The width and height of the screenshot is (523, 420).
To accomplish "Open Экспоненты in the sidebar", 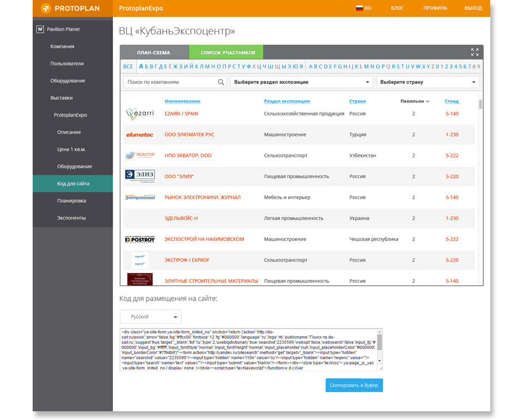I will pyautogui.click(x=72, y=218).
